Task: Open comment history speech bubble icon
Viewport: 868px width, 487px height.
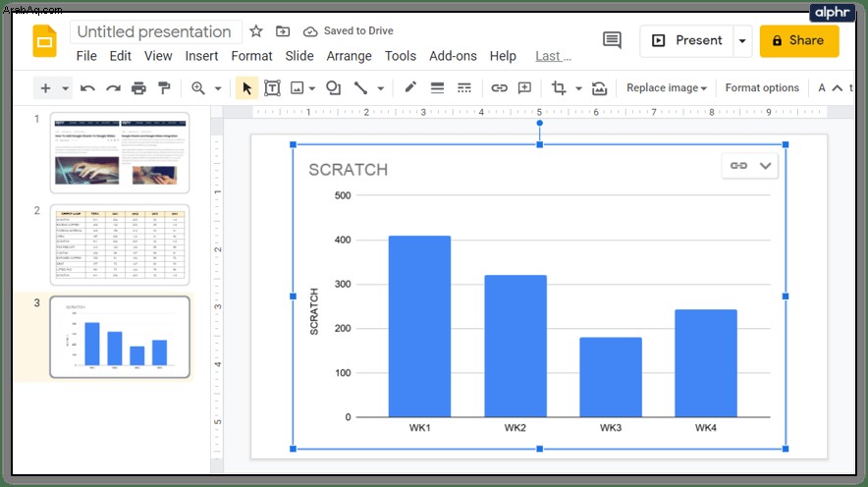Action: point(612,40)
